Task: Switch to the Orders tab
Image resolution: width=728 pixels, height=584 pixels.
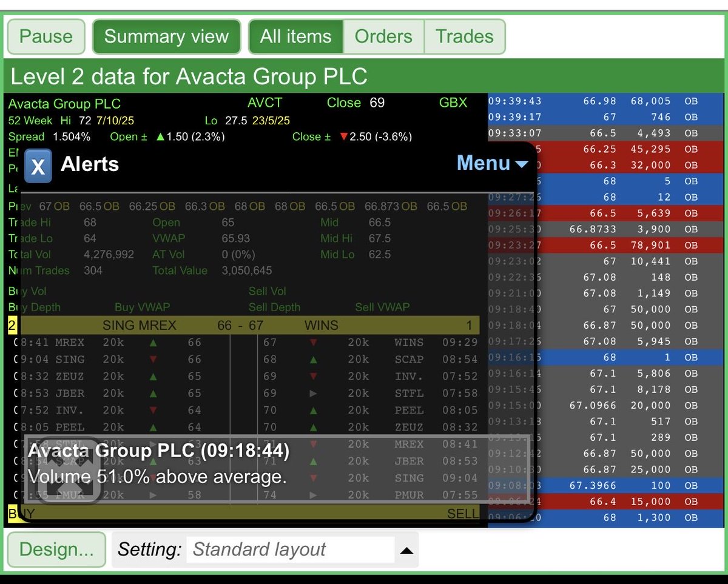Action: click(x=383, y=36)
